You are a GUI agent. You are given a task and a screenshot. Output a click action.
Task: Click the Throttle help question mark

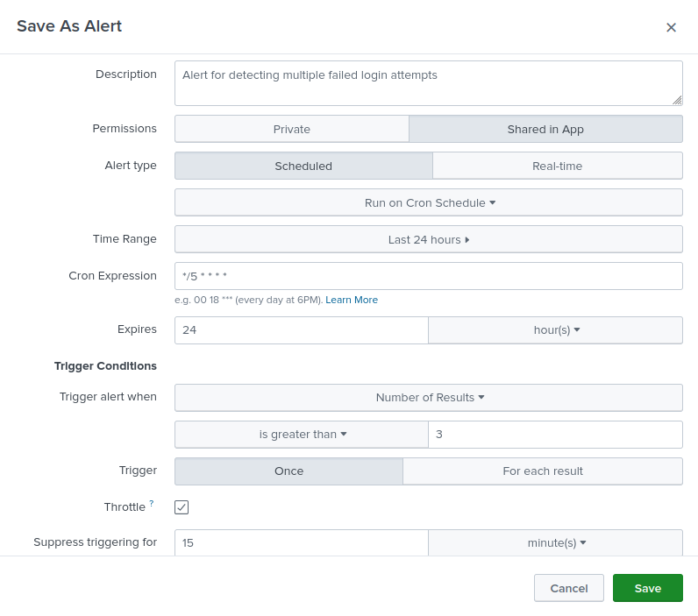[x=151, y=504]
